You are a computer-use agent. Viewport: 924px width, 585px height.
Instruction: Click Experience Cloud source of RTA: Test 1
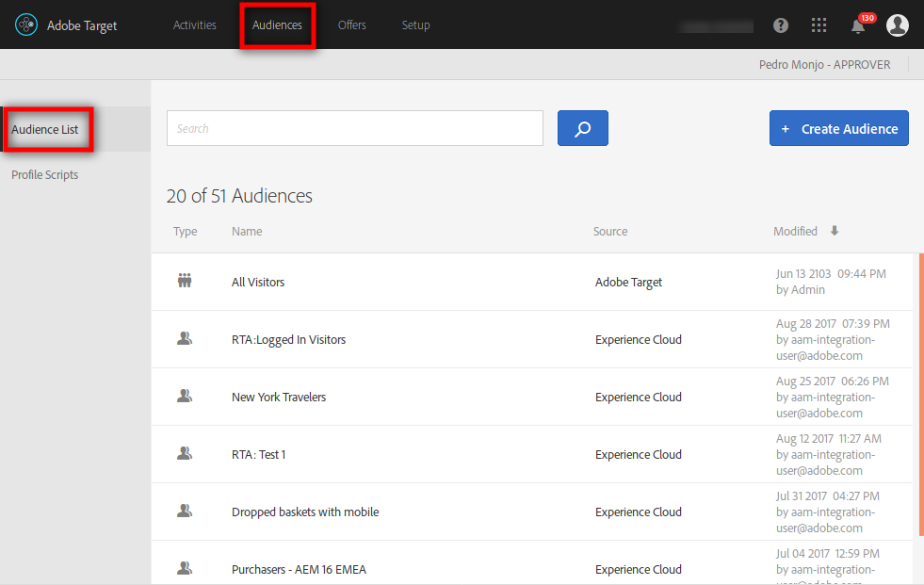(x=639, y=455)
